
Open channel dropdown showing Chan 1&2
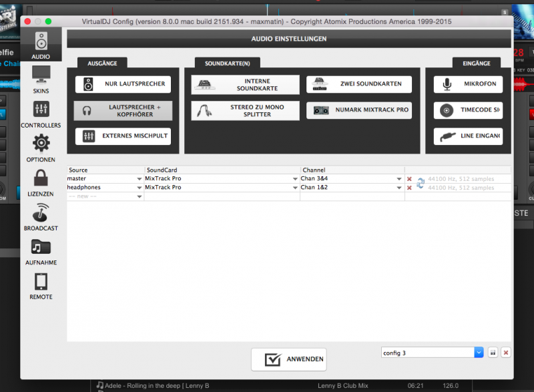click(398, 188)
